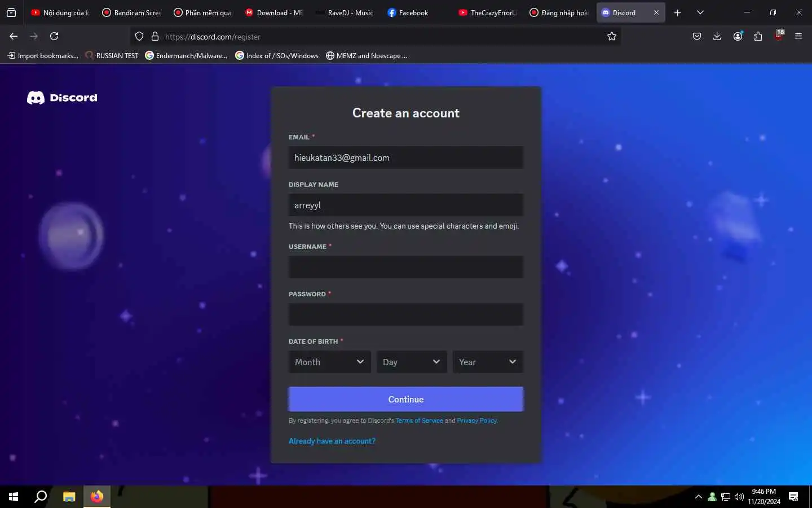Click the padlock site security icon
Viewport: 812px width, 508px height.
[x=155, y=36]
